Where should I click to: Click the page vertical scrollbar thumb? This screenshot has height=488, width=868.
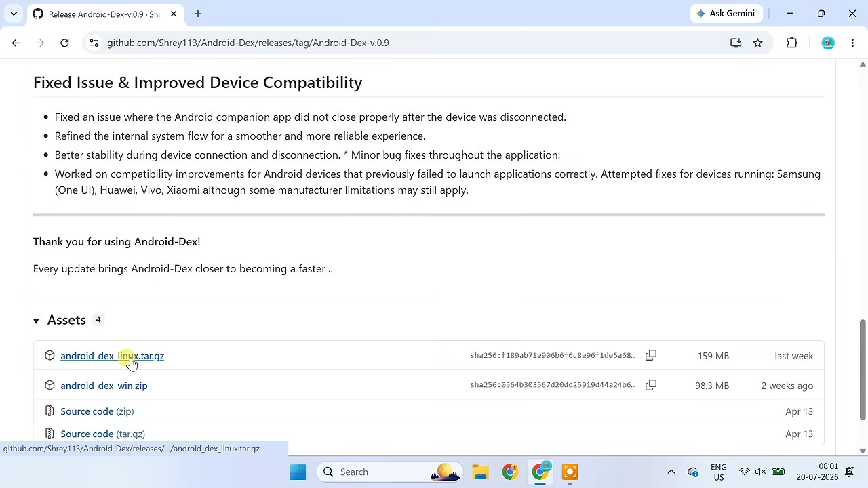click(x=863, y=369)
